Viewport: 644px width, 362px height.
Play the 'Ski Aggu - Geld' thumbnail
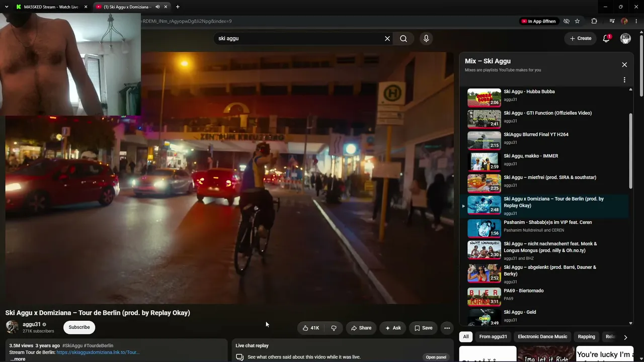pyautogui.click(x=484, y=317)
